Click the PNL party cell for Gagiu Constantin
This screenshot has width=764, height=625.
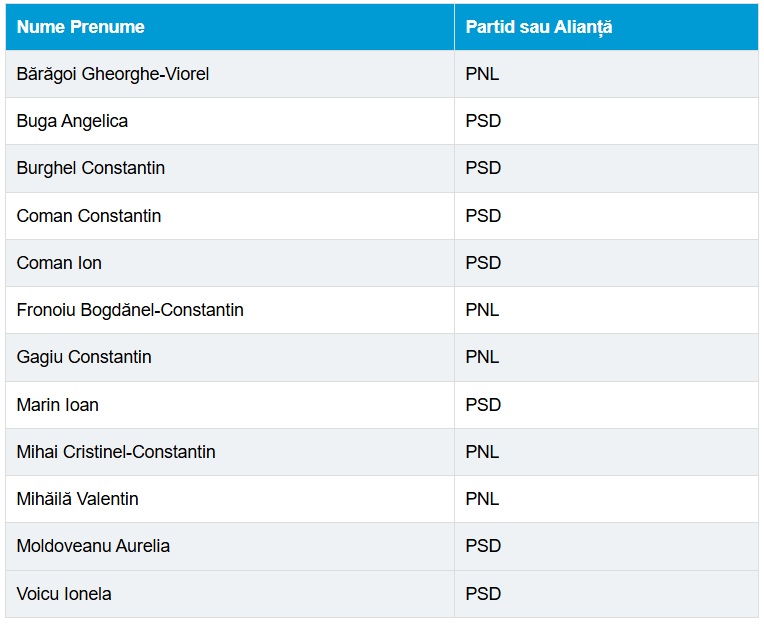[x=482, y=357]
